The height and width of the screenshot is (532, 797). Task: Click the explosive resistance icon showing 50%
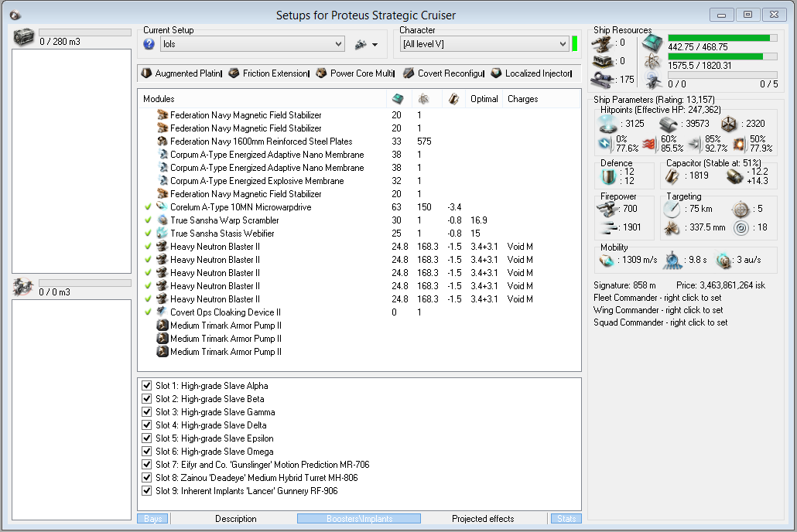pos(739,145)
